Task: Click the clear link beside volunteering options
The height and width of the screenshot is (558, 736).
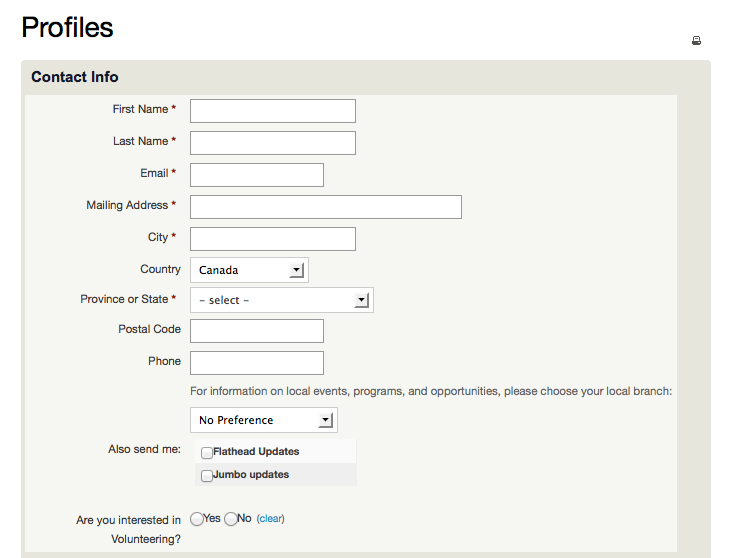Action: coord(270,519)
